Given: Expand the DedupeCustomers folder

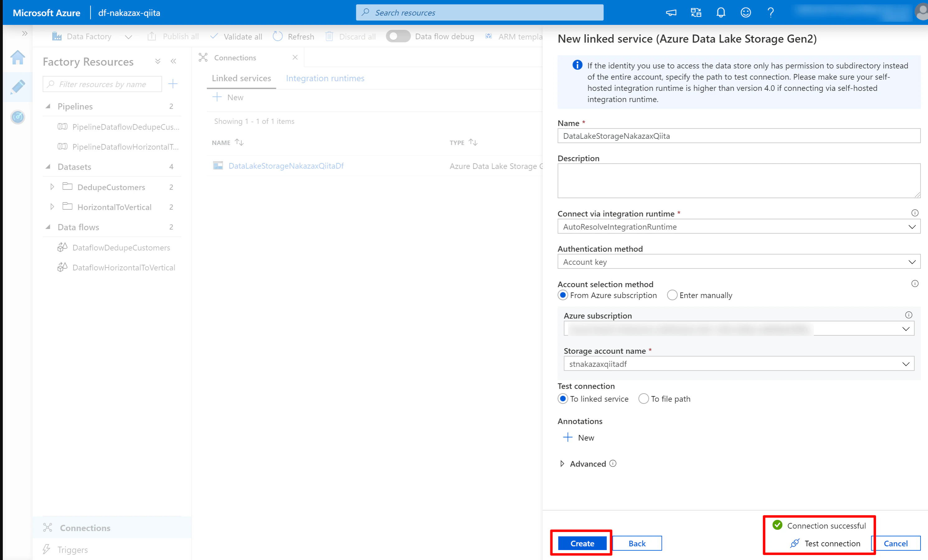Looking at the screenshot, I should coord(52,187).
